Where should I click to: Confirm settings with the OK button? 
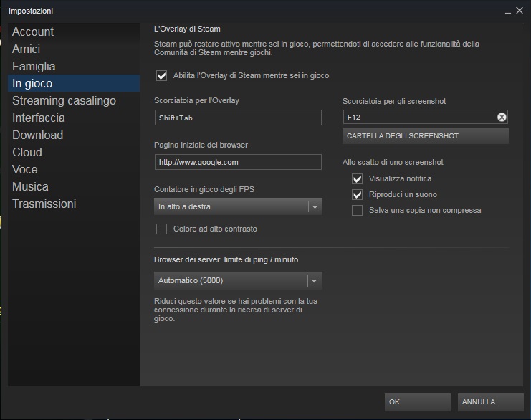[417, 402]
